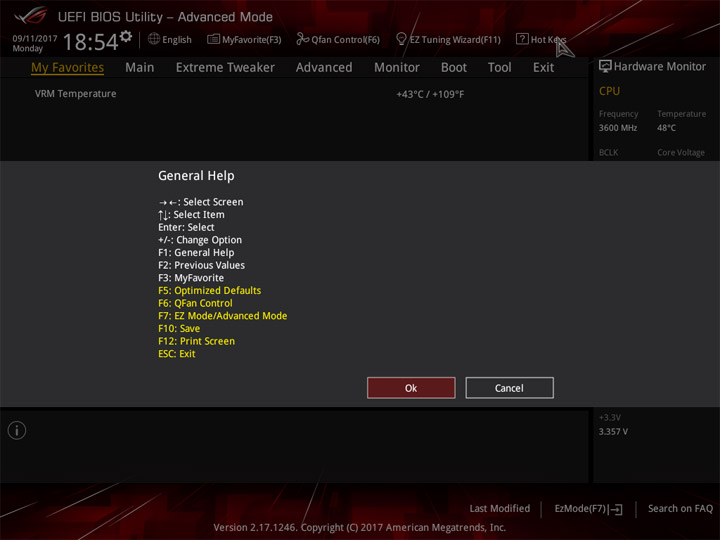Select the Monitor tab
720x540 pixels.
[397, 68]
